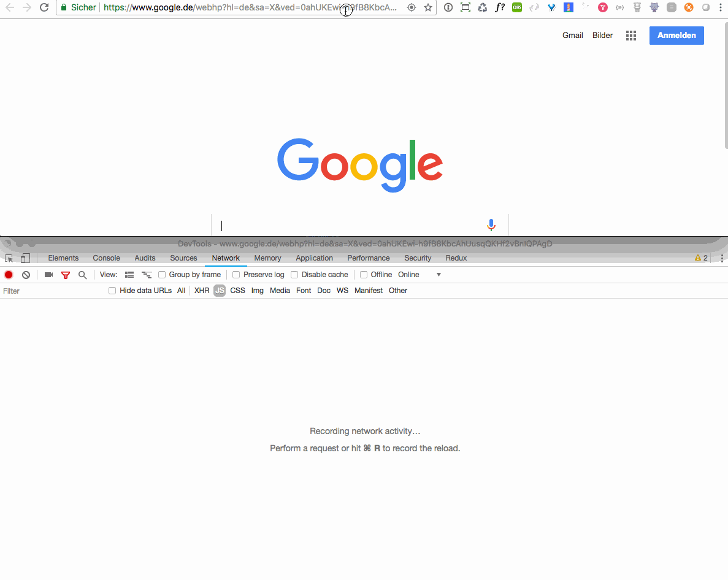The height and width of the screenshot is (580, 728).
Task: Open the green recycle arrows extension
Action: pyautogui.click(x=483, y=7)
